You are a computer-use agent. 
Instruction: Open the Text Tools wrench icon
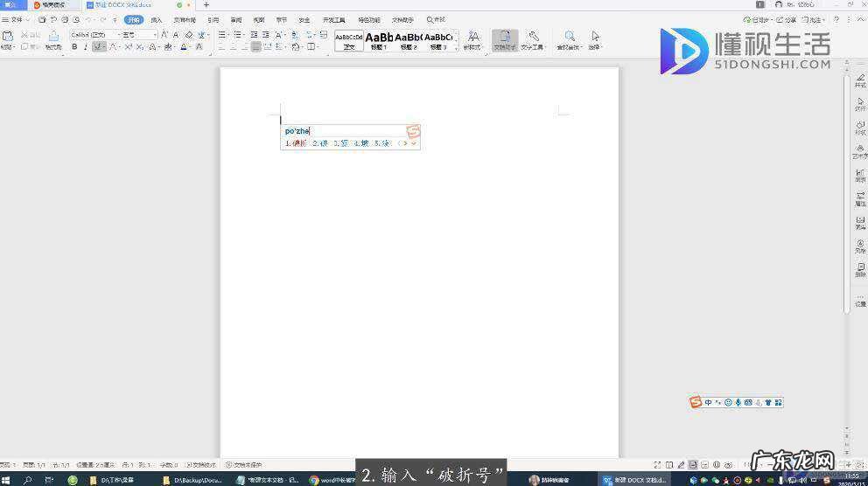(x=533, y=37)
